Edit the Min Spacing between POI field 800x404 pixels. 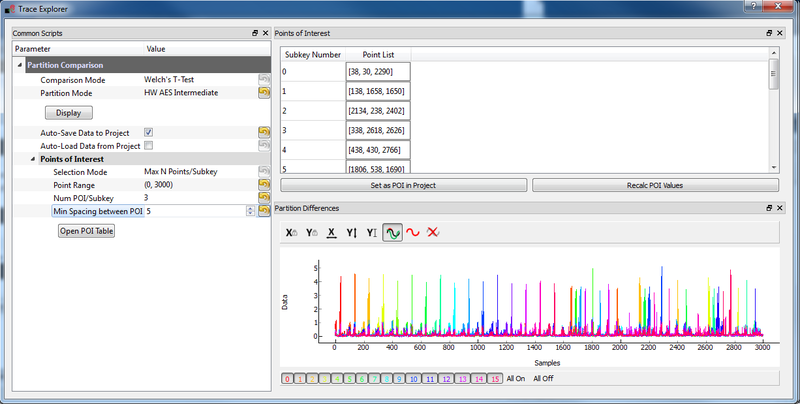[196, 211]
